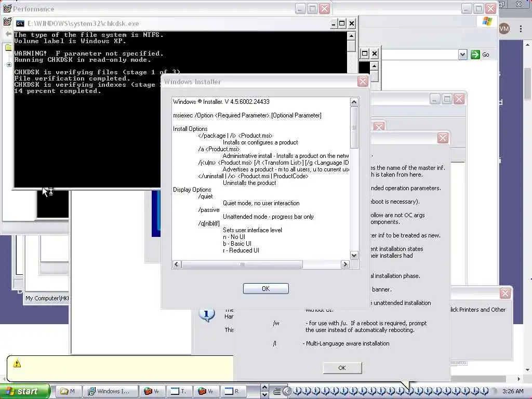Click the Performance window title icon
This screenshot has height=399, width=532.
7,8
